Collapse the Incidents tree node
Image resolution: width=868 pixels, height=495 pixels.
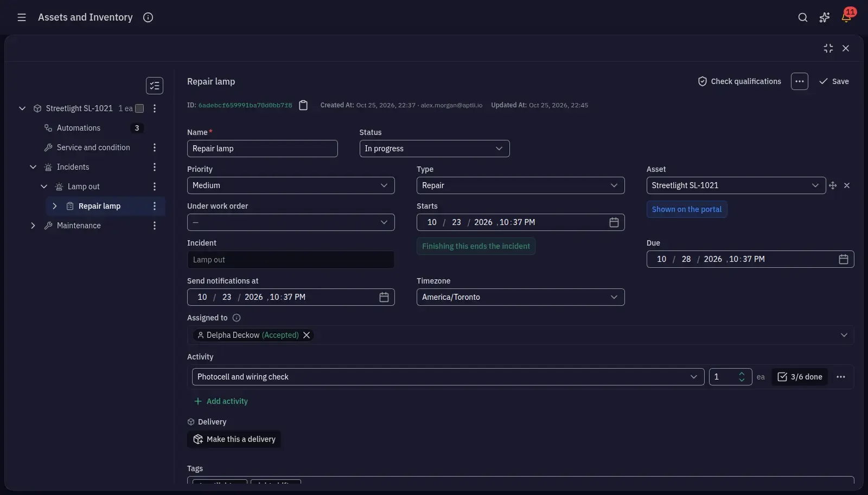33,167
